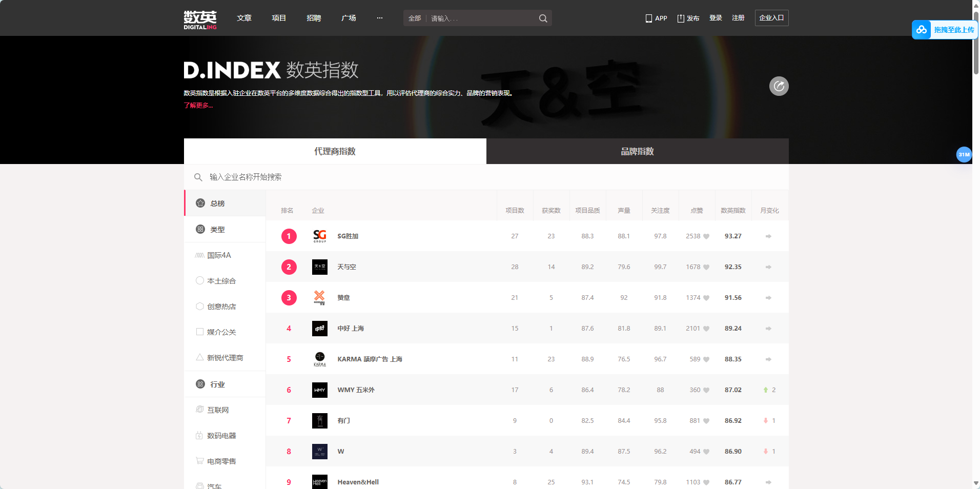Click the search magnifier in the top bar
Screen dimensions: 980x489
pyautogui.click(x=543, y=18)
